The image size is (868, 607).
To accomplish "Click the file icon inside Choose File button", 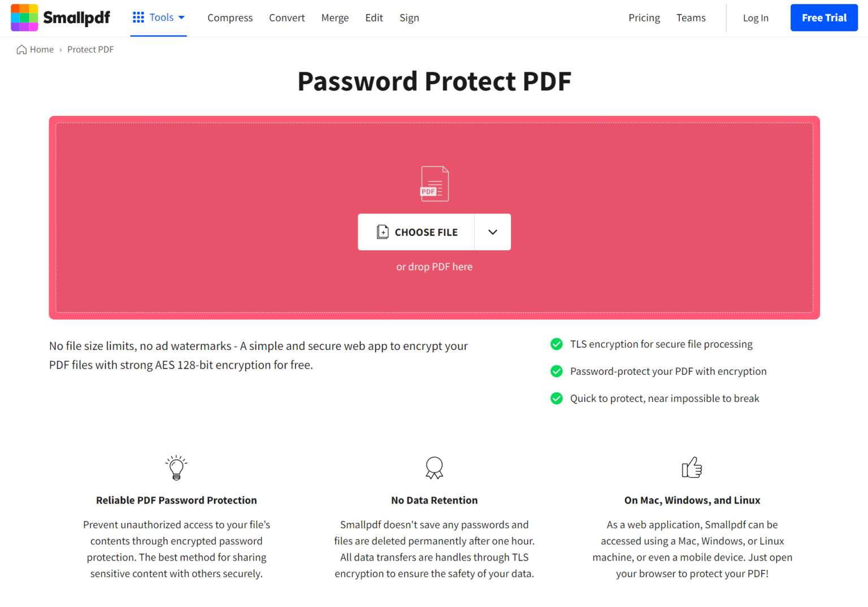I will pyautogui.click(x=383, y=232).
